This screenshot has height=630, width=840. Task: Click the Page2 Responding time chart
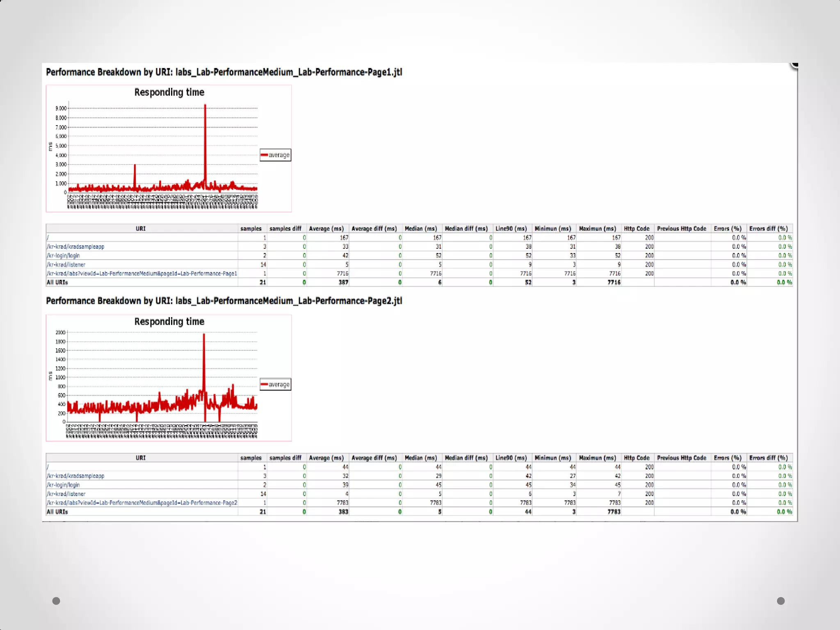[163, 377]
